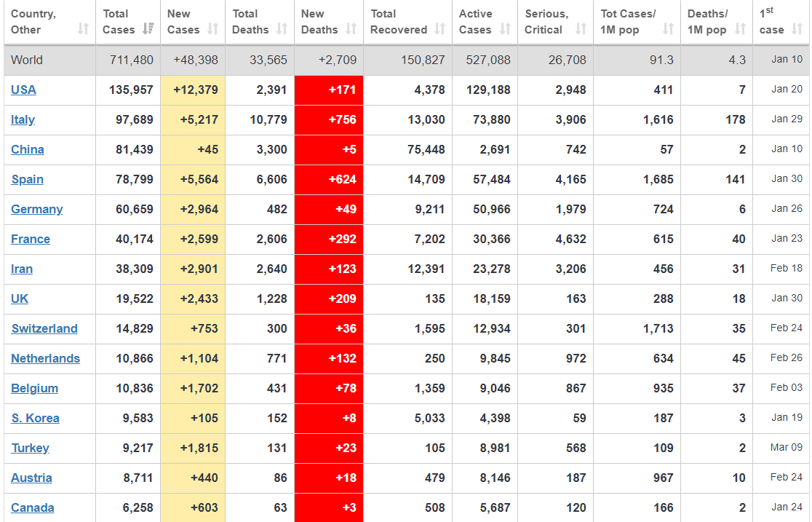This screenshot has width=812, height=522.
Task: Click Tot Cases/1M pop sort icon
Action: point(668,29)
